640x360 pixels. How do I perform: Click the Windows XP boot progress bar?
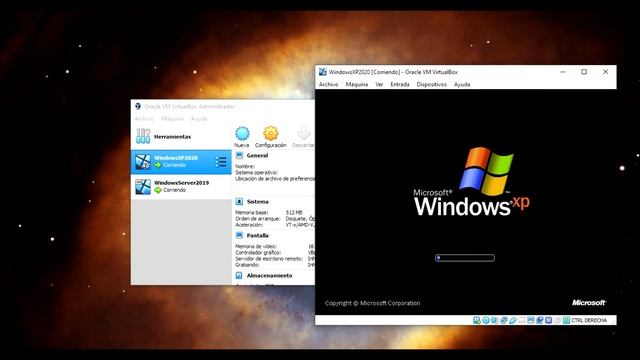(465, 258)
